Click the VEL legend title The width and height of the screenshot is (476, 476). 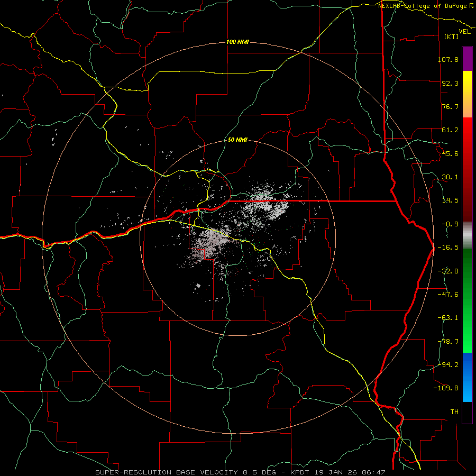464,32
